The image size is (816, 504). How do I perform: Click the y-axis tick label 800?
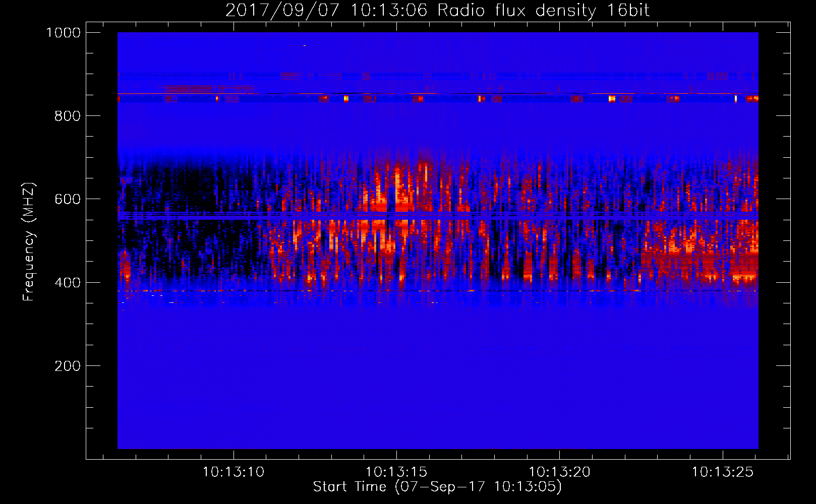coord(67,116)
